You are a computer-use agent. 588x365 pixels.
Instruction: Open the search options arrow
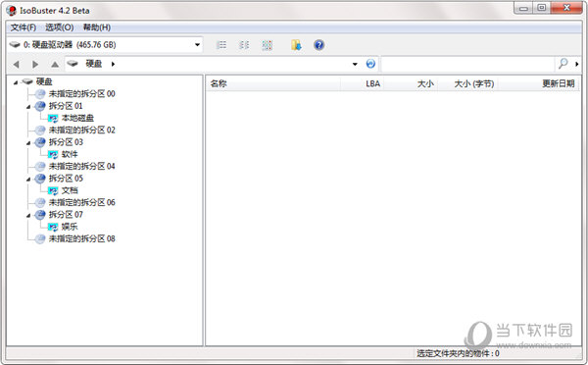click(577, 64)
